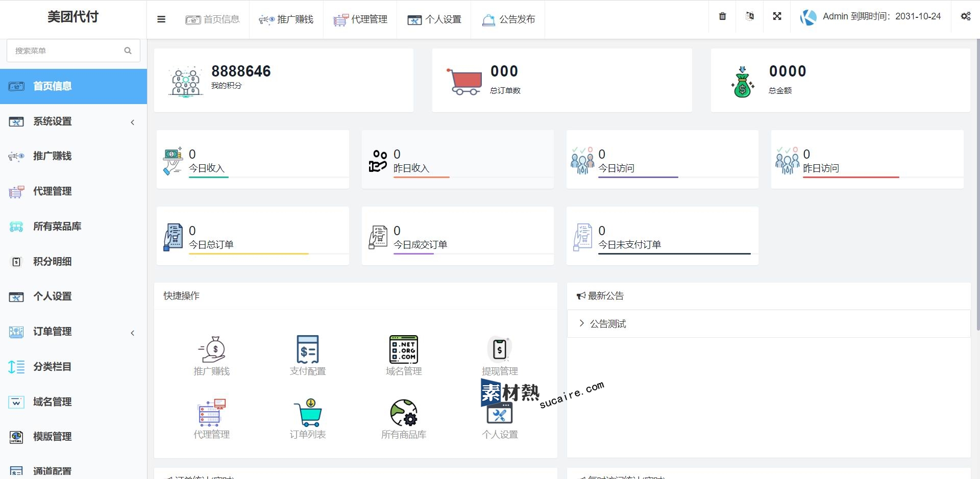
Task: Select 代理管理 in the sidebar
Action: 73,191
